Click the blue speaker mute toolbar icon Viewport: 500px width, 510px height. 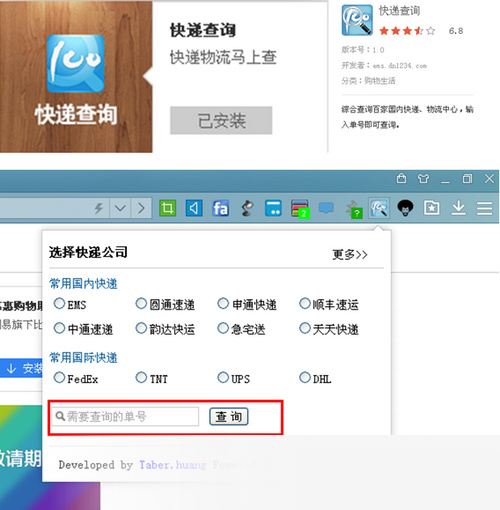tap(194, 208)
